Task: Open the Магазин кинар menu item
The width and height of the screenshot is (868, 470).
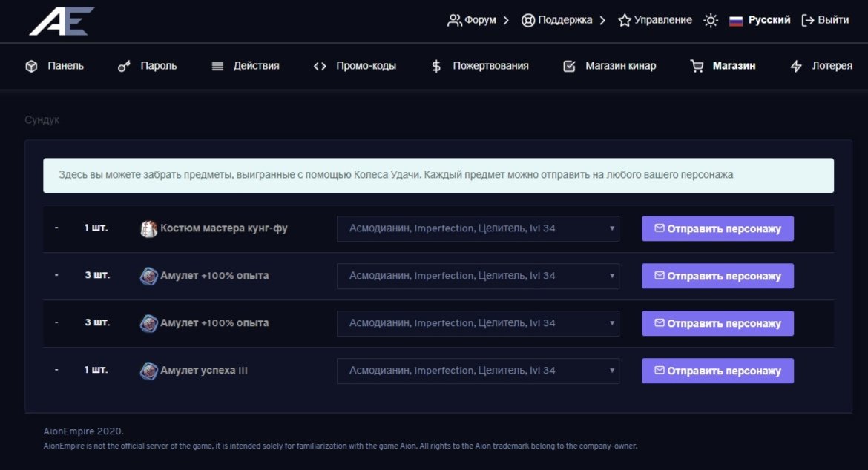Action: (619, 66)
